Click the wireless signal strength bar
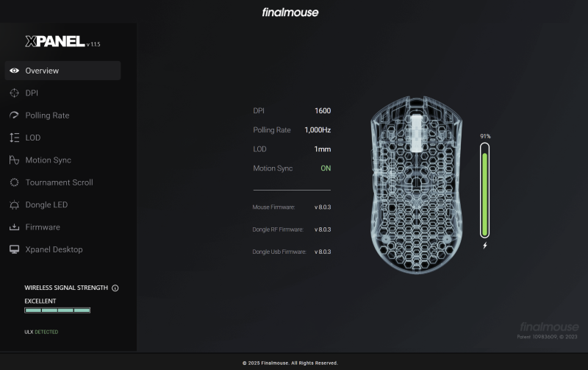Screen dimensions: 588x370 57,310
